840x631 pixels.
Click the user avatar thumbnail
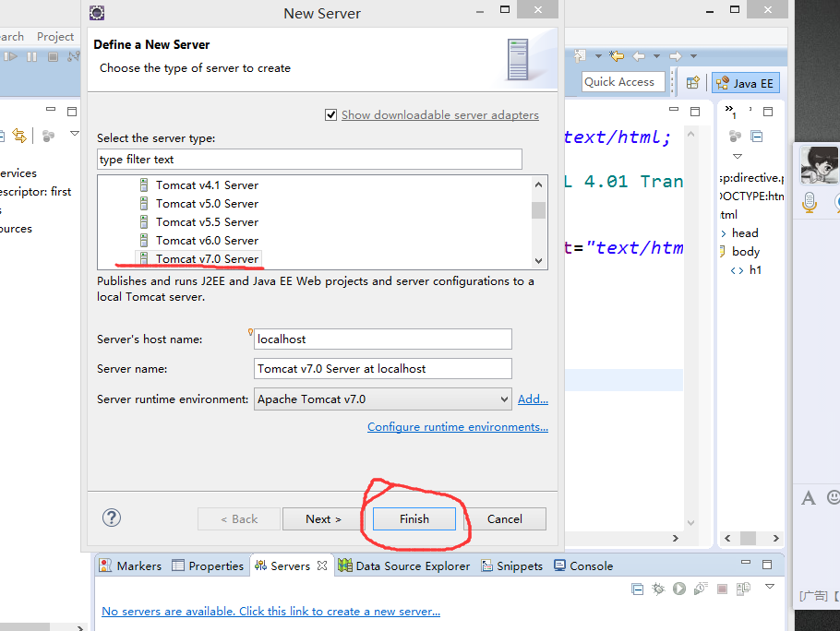point(819,165)
